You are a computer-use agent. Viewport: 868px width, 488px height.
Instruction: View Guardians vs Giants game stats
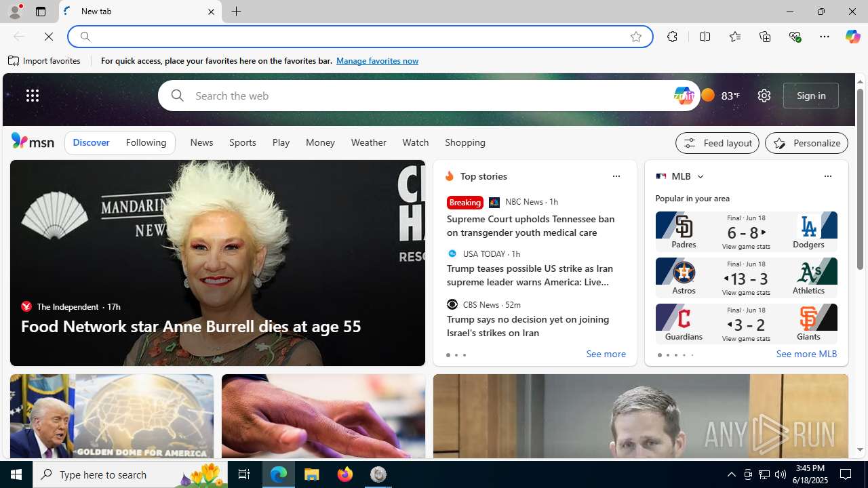[x=746, y=324]
